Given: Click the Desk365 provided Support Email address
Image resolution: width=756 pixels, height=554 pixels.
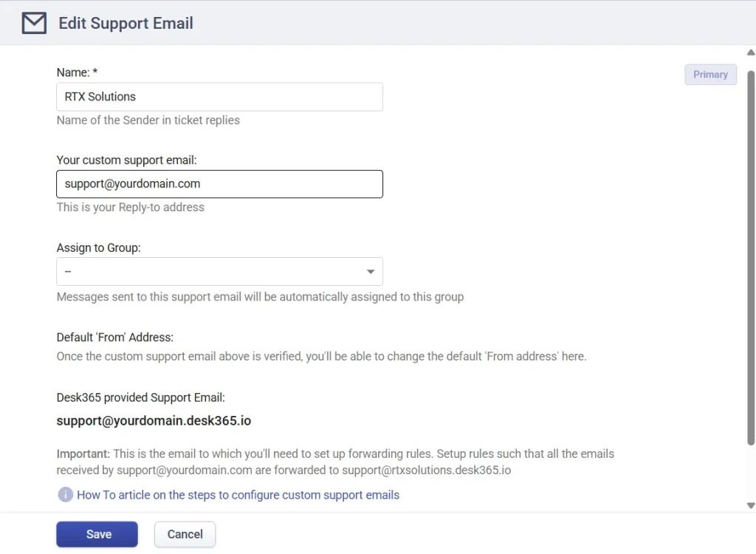Looking at the screenshot, I should tap(154, 420).
